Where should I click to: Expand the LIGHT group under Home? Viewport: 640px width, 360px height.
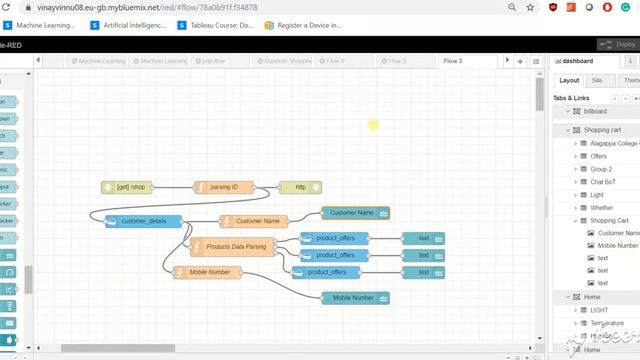pos(576,310)
